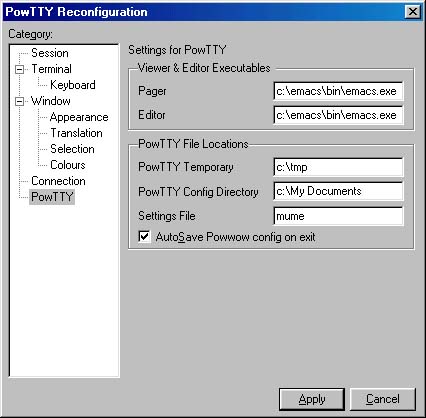Open the Session category

[50, 53]
